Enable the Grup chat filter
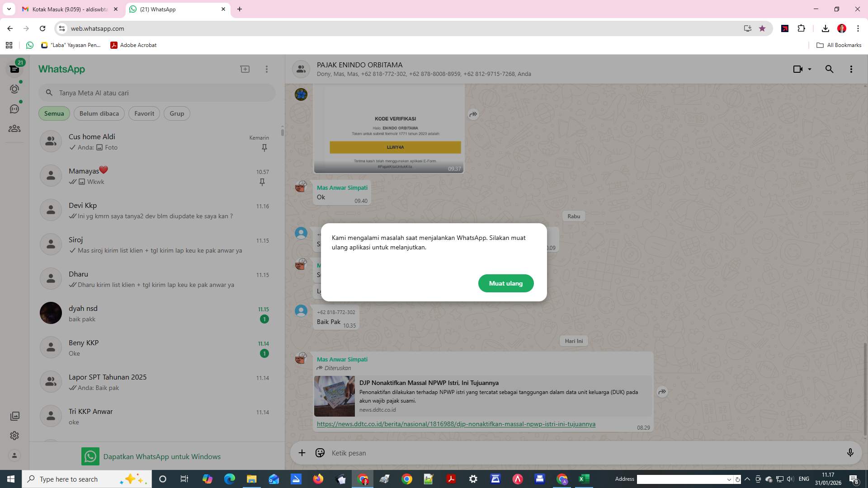This screenshot has height=488, width=868. [176, 113]
